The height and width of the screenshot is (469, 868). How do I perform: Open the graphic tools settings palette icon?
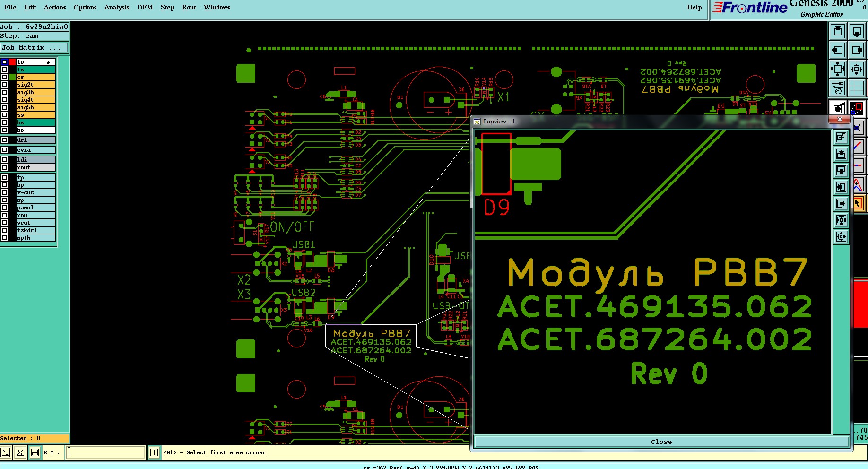coord(838,88)
